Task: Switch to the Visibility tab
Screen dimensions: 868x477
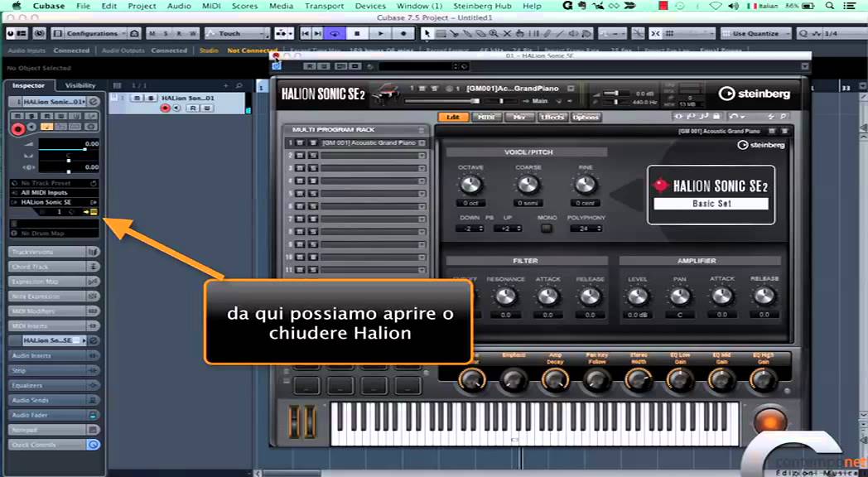Action: (80, 85)
